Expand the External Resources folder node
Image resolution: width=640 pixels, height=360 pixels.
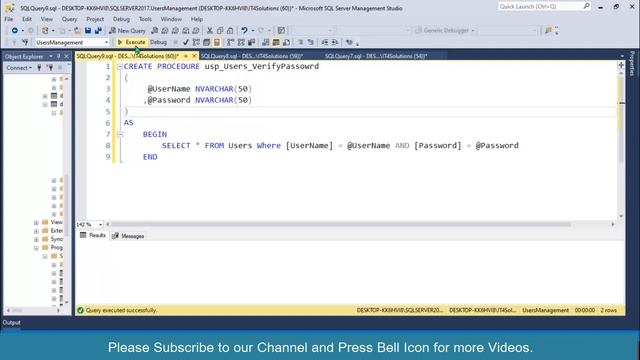click(36, 231)
